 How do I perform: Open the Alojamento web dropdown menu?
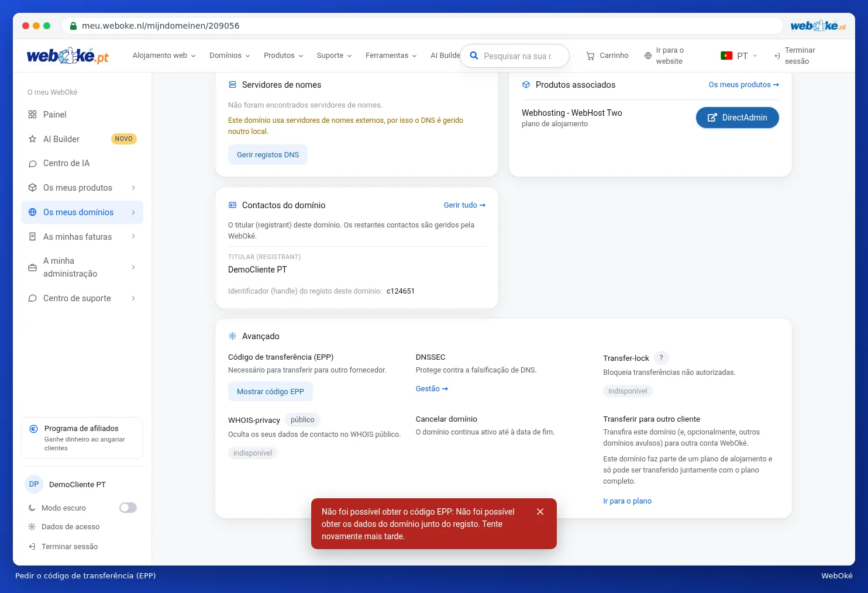(164, 56)
